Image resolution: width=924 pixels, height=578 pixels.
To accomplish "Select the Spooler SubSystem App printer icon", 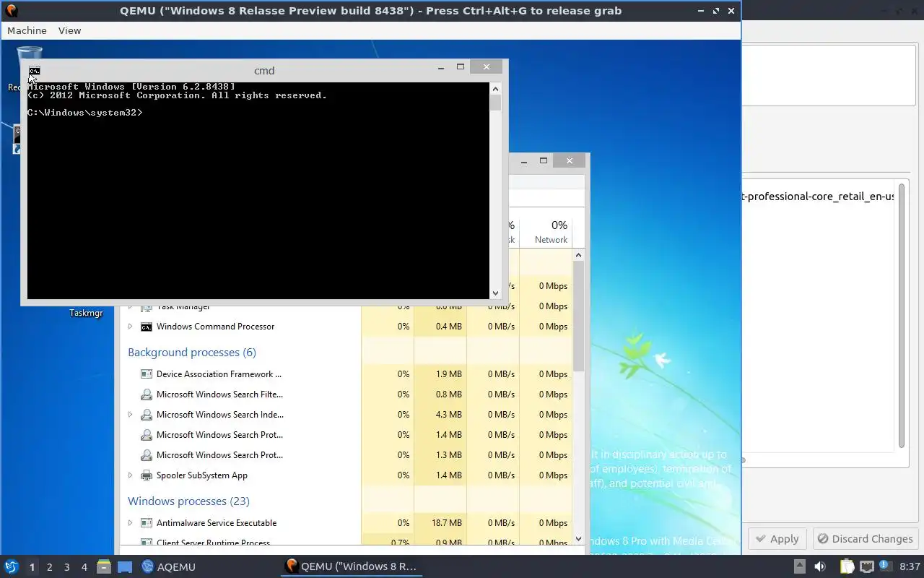I will (x=147, y=475).
